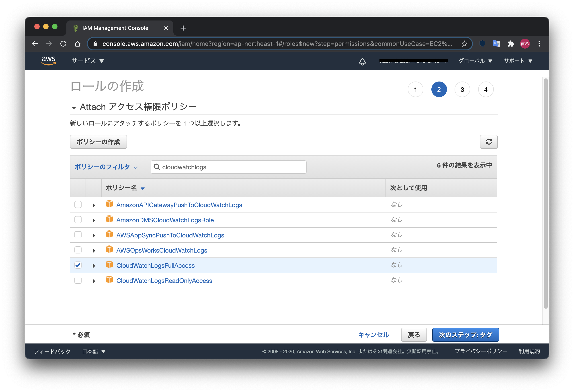
Task: Close the IAM Management Console tab
Action: (x=166, y=28)
